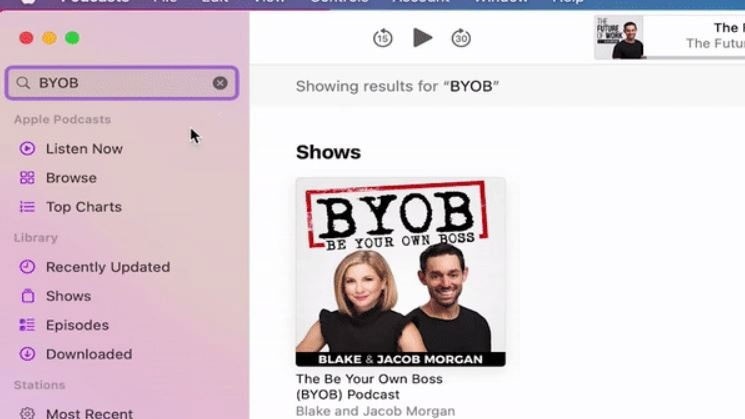The height and width of the screenshot is (419, 745).
Task: Click the now-playing title text in the player
Action: pyautogui.click(x=729, y=28)
